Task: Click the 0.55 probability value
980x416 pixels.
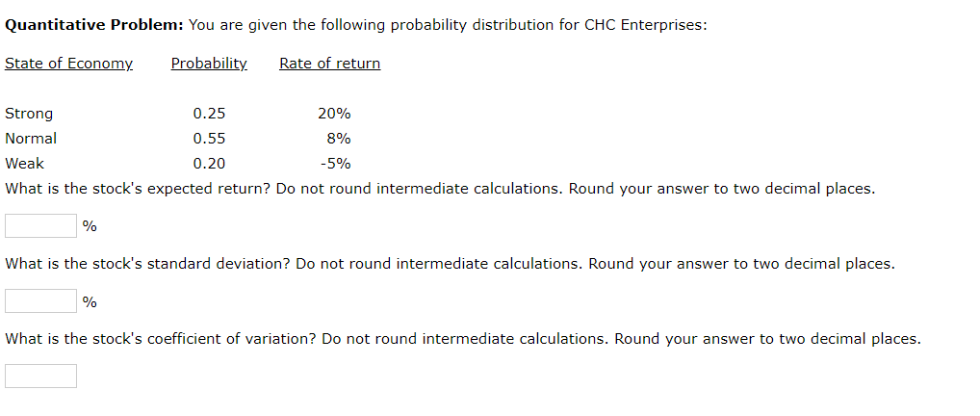Action: [209, 139]
